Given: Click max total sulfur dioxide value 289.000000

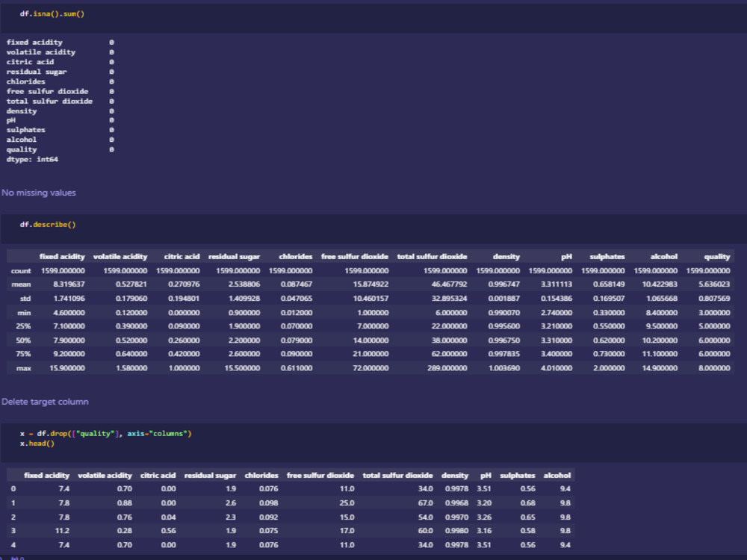Looking at the screenshot, I should [x=447, y=368].
